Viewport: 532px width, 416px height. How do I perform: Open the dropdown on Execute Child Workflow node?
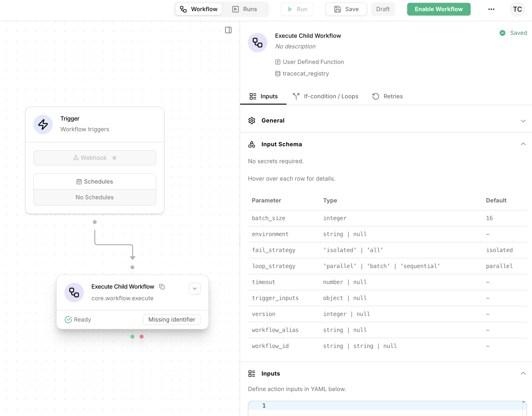[195, 288]
